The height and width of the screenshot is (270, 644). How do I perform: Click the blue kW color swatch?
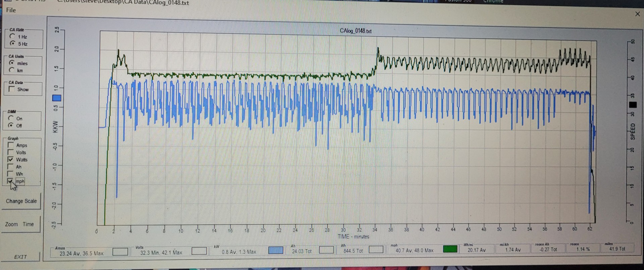(276, 250)
